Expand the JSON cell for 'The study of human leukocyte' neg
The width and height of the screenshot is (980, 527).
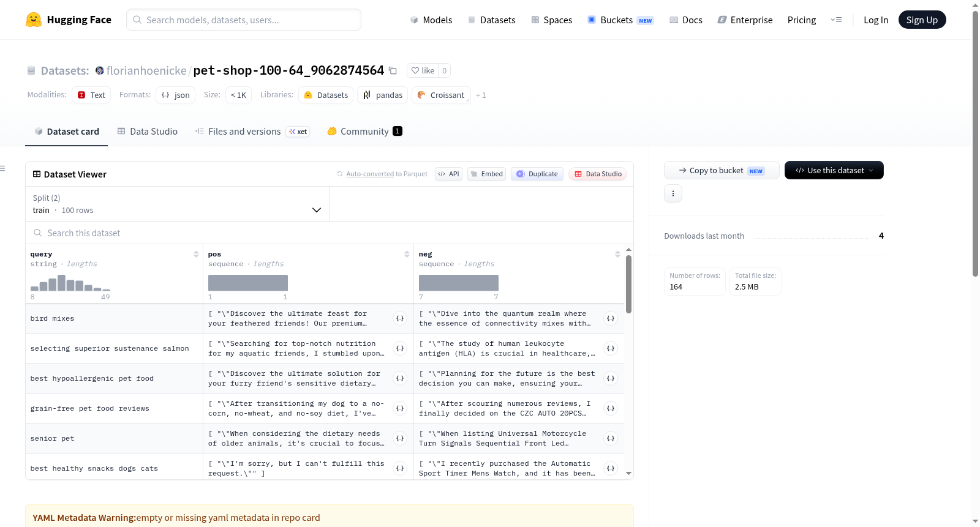pos(611,348)
